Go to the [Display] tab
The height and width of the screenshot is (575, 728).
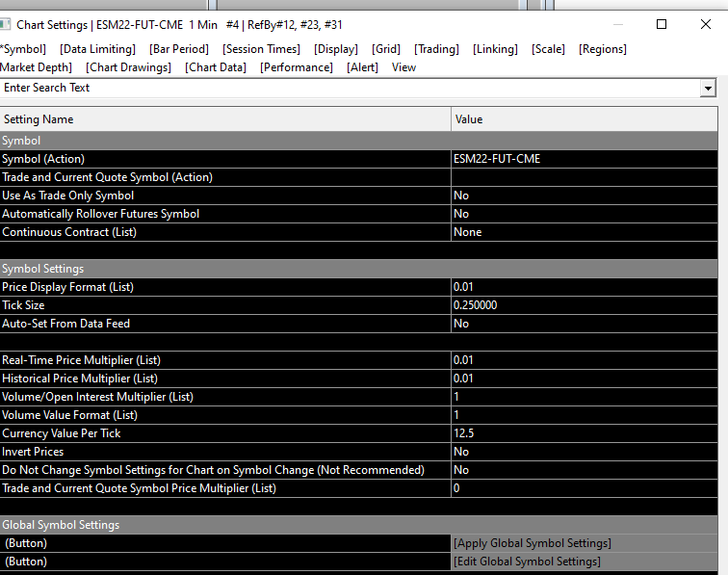(x=336, y=49)
